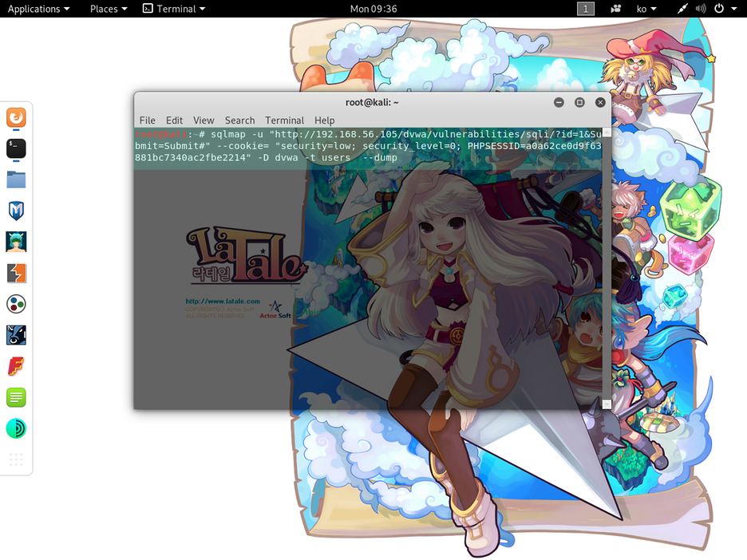Open the Terminal app menu in top bar
The image size is (747, 560).
(174, 9)
